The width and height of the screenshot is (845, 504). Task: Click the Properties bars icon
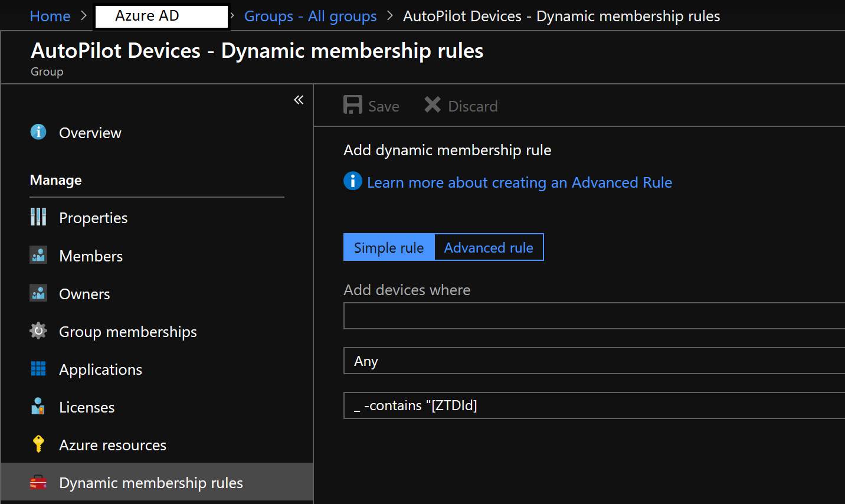(38, 217)
